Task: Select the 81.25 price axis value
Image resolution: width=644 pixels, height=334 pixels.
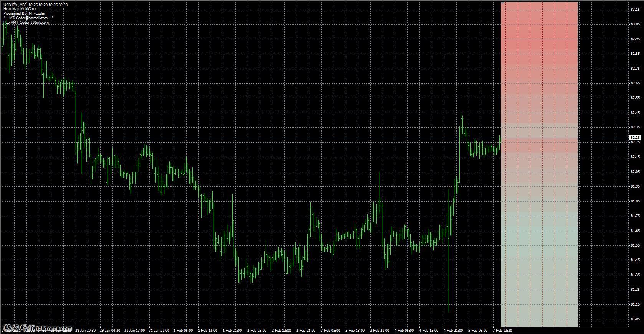Action: pyautogui.click(x=635, y=289)
